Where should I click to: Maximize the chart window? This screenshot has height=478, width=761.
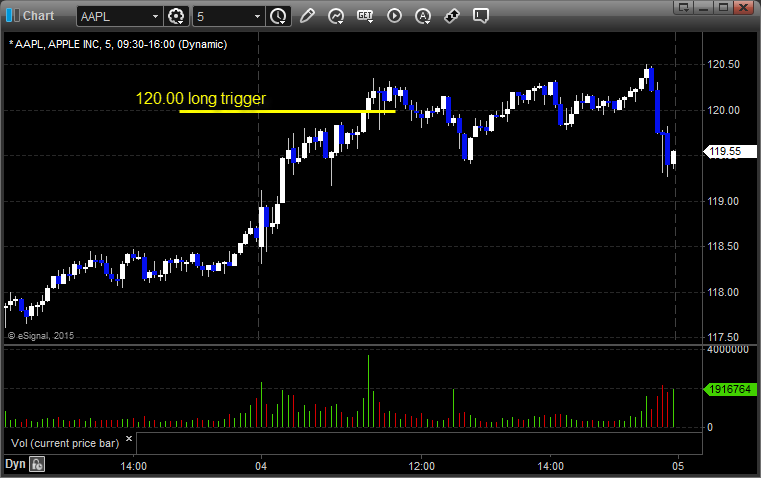[x=723, y=7]
